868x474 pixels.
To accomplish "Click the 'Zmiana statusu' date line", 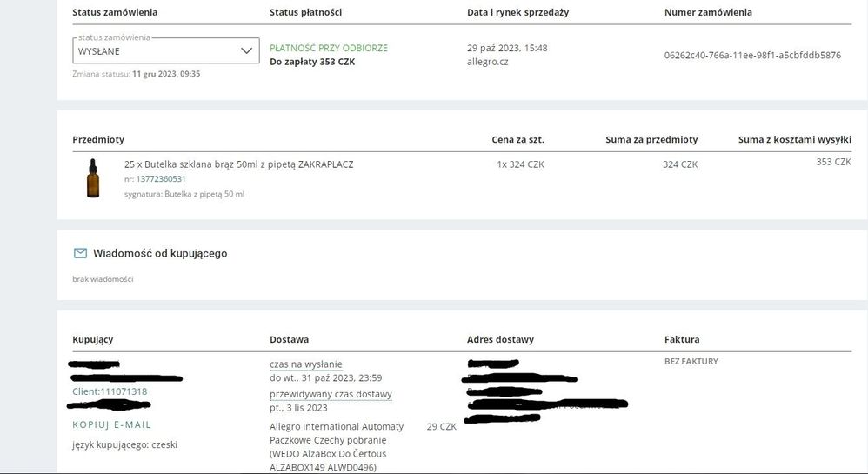I will (137, 74).
